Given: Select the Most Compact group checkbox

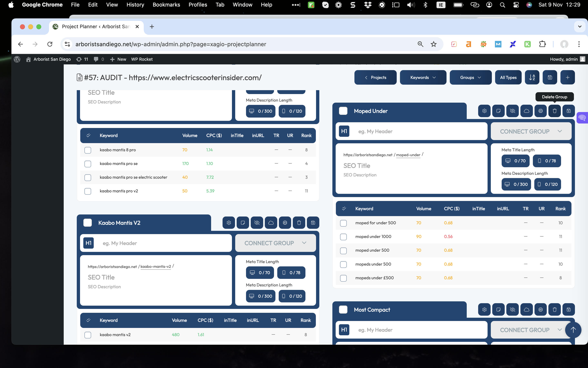Looking at the screenshot, I should 343,310.
